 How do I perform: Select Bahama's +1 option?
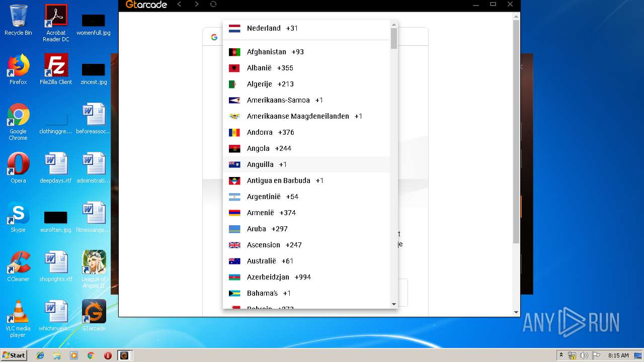[306, 293]
